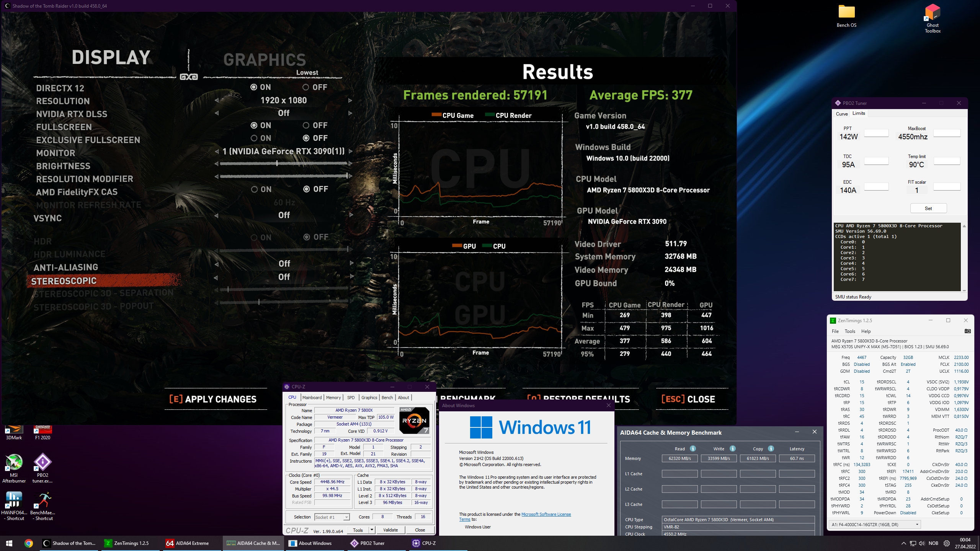Screen dimensions: 980x551
Task: Open the SPD tab in CPU-Z
Action: pyautogui.click(x=351, y=398)
